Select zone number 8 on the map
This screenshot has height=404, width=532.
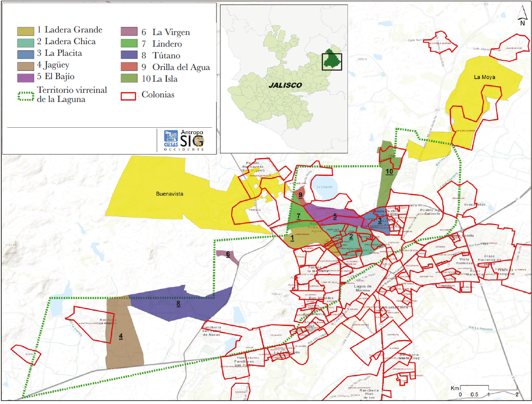pos(178,304)
